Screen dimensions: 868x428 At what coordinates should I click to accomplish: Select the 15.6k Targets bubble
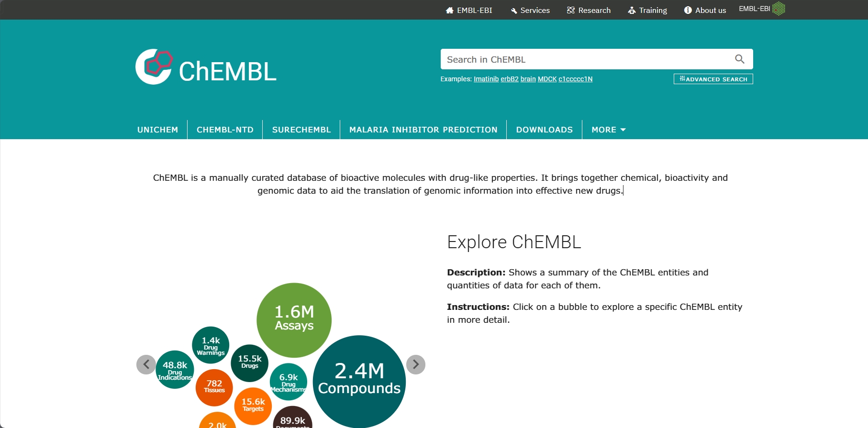(253, 406)
